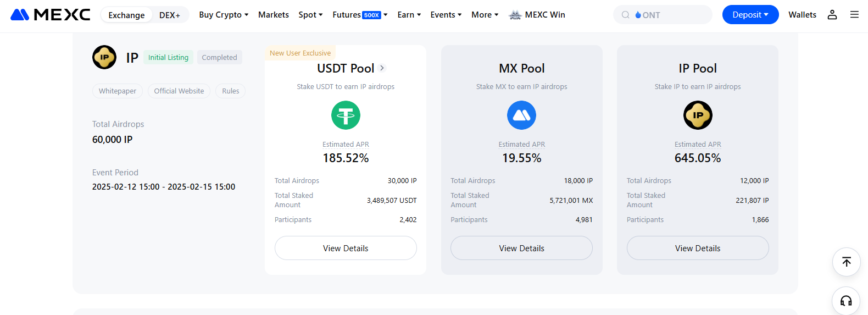Click the 4,981 participants value
868x315 pixels.
point(584,219)
